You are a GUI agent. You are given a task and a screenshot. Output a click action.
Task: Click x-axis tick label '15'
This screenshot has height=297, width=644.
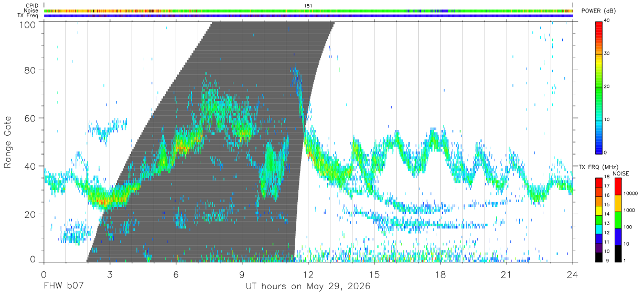[x=374, y=274]
